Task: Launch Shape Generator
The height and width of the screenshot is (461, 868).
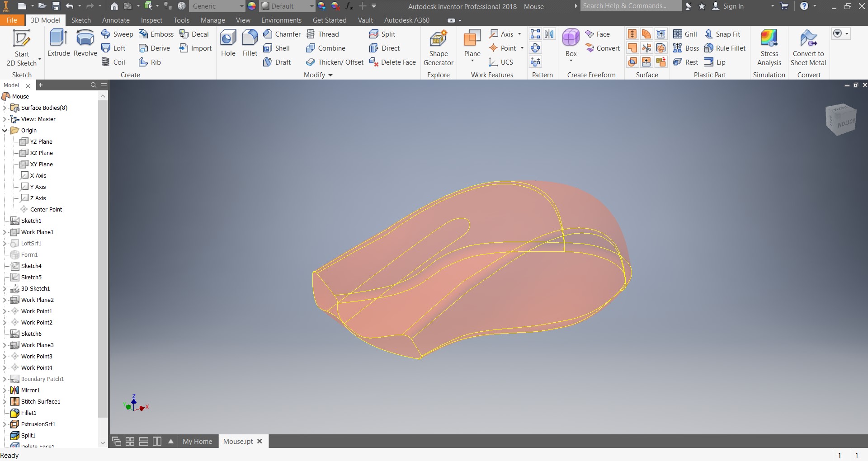Action: point(438,48)
